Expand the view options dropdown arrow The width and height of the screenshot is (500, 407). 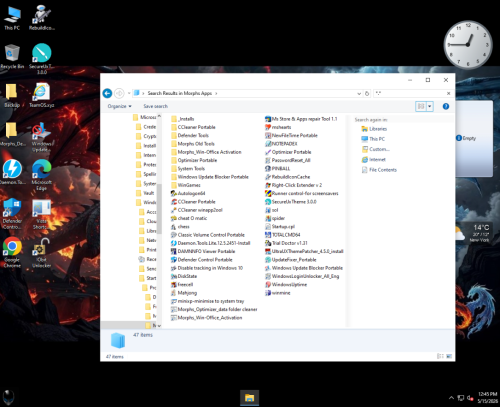point(430,106)
